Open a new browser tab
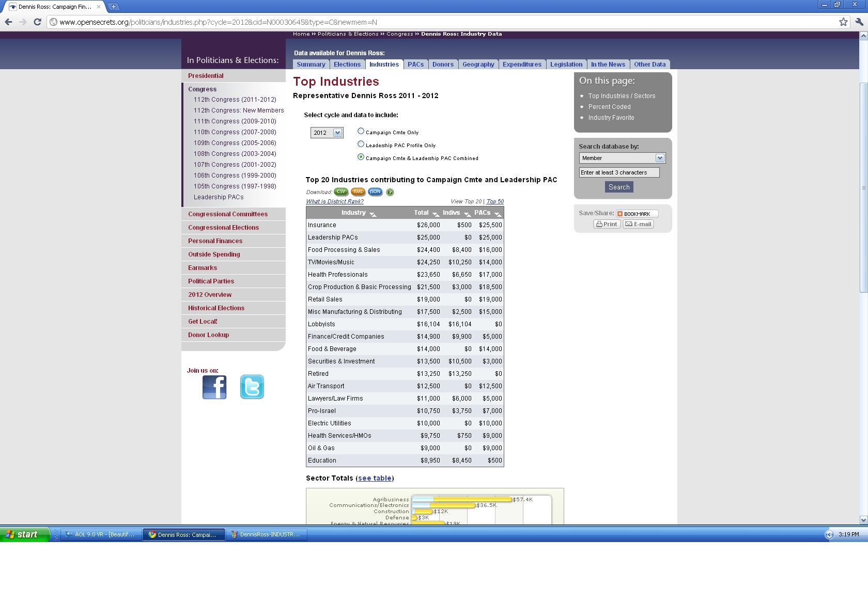Viewport: 868px width, 604px height. click(x=113, y=7)
